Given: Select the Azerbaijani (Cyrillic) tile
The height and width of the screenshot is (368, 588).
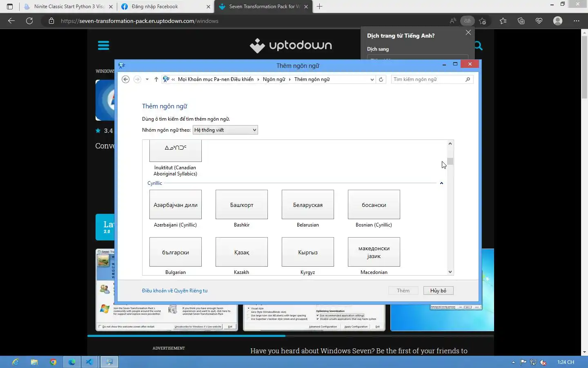Looking at the screenshot, I should pyautogui.click(x=176, y=209).
